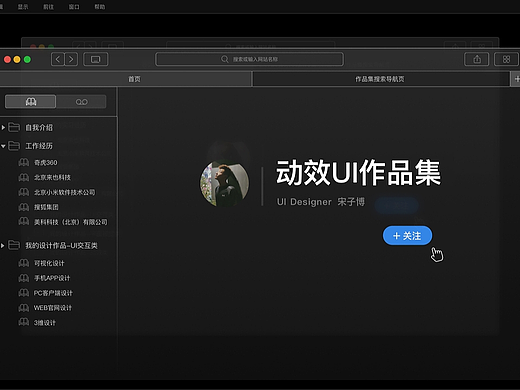Image resolution: width=520 pixels, height=390 pixels.
Task: Open the 手机APP设计 bookmark entry
Action: pyautogui.click(x=52, y=278)
